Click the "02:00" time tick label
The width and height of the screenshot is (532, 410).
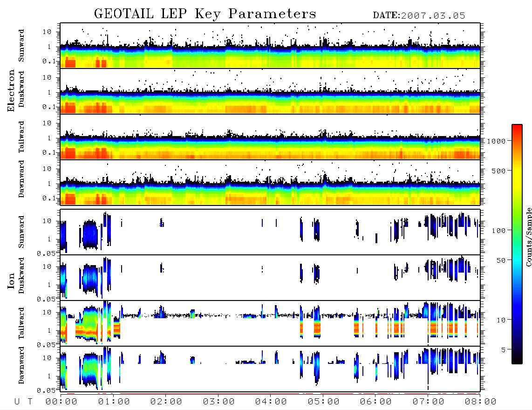click(166, 402)
